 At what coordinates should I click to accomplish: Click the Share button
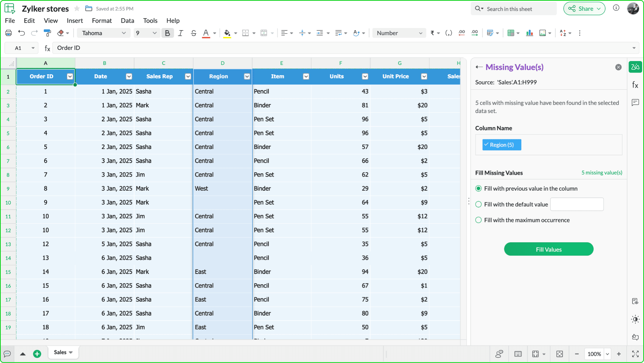pyautogui.click(x=584, y=8)
